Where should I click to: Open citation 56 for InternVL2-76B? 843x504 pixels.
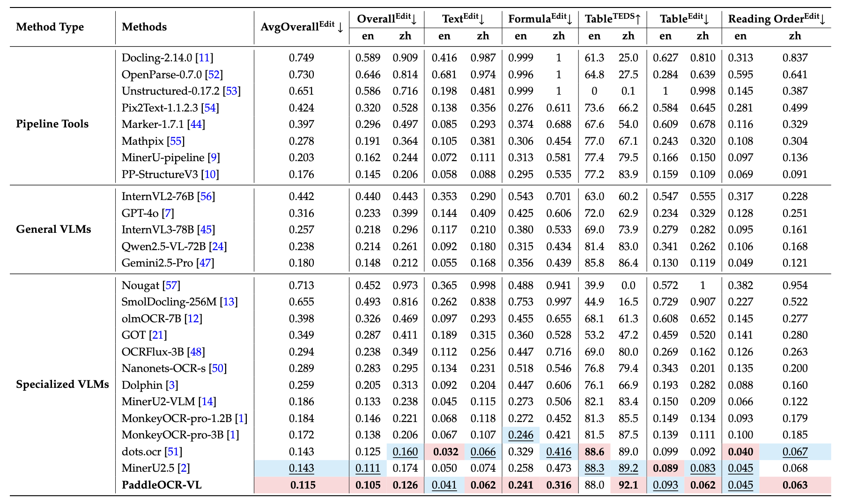(x=206, y=196)
